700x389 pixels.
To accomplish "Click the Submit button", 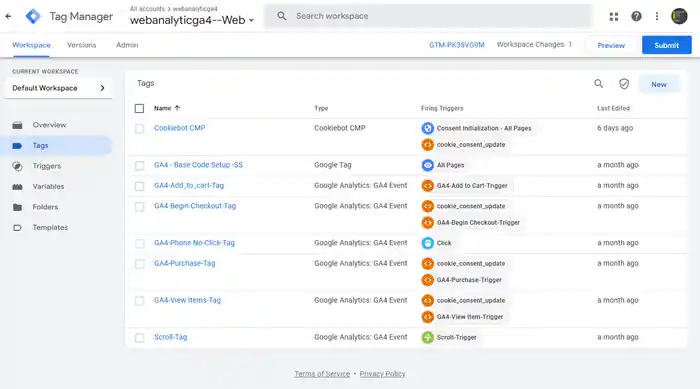I will (667, 45).
